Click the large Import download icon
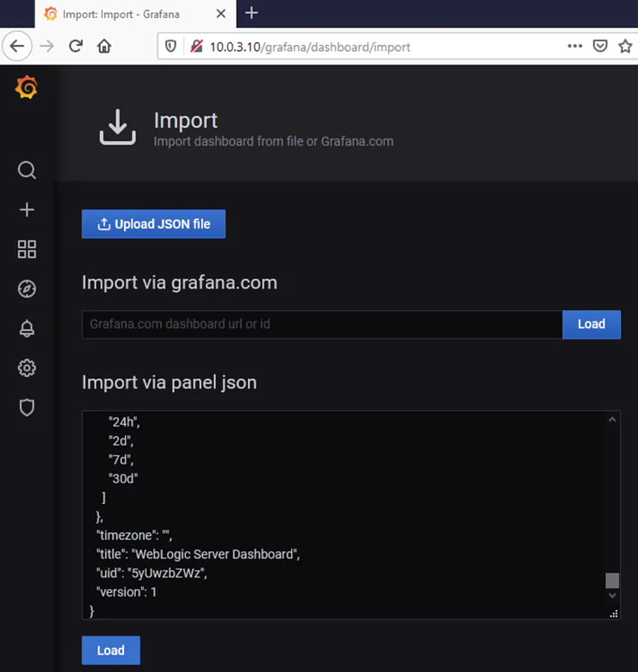 pyautogui.click(x=118, y=127)
